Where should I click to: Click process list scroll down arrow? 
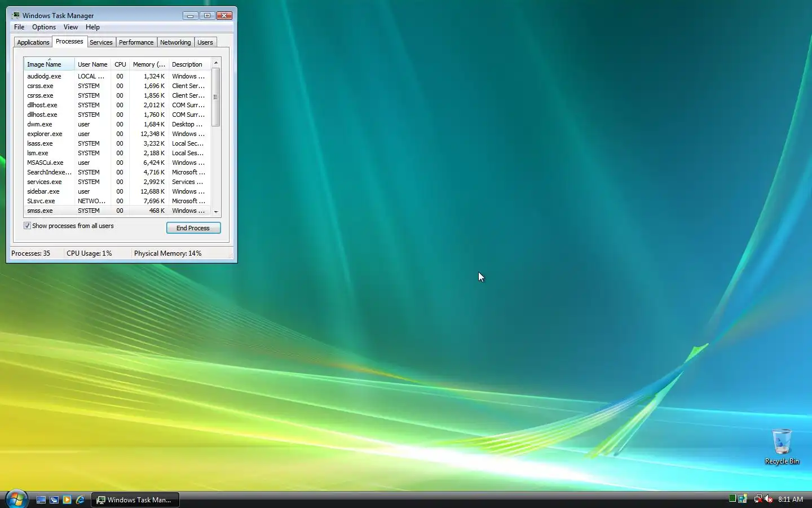pos(216,212)
